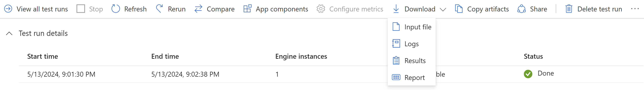The height and width of the screenshot is (90, 644).
Task: Select Input file from Download menu
Action: pyautogui.click(x=417, y=27)
